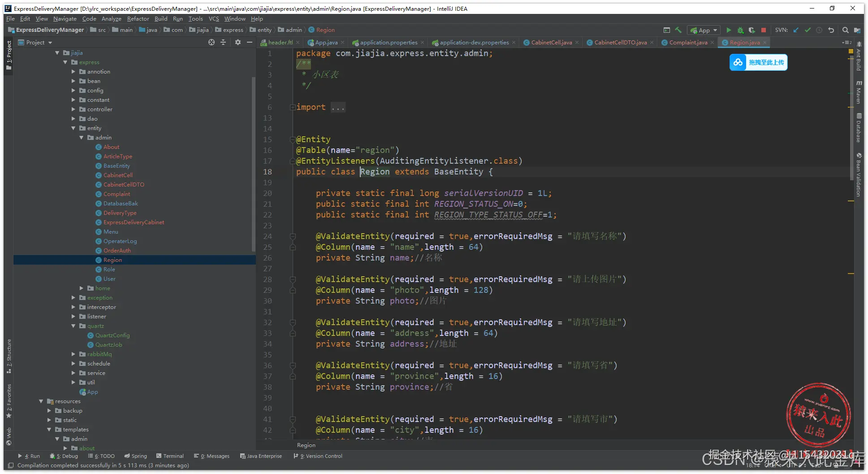
Task: Open the App run configuration dropdown
Action: point(704,30)
